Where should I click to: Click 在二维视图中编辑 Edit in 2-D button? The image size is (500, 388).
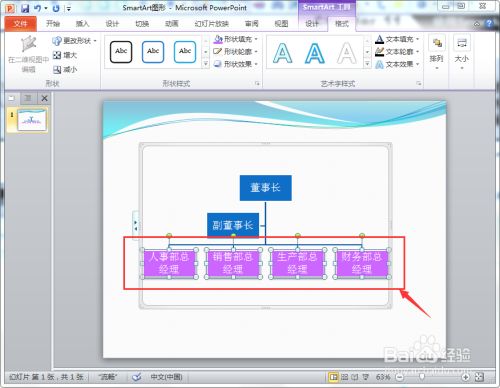[x=28, y=54]
